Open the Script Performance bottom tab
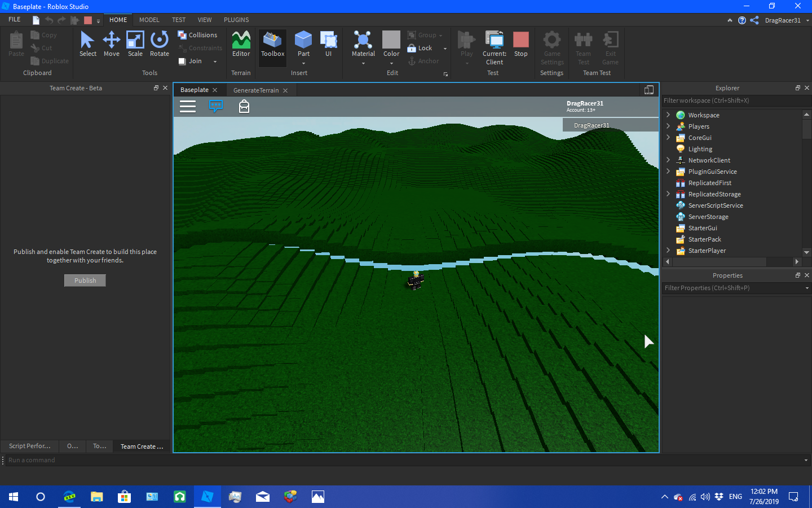Screen dimensions: 812x508 29,446
